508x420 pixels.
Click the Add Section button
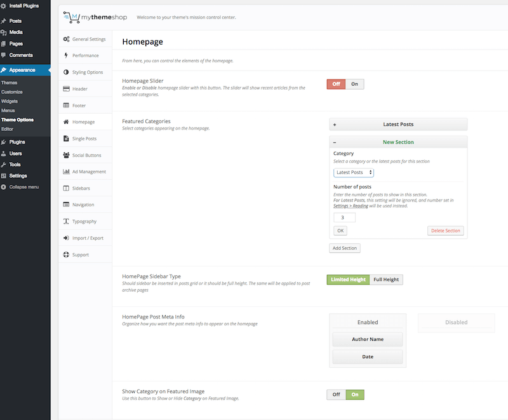(x=345, y=248)
